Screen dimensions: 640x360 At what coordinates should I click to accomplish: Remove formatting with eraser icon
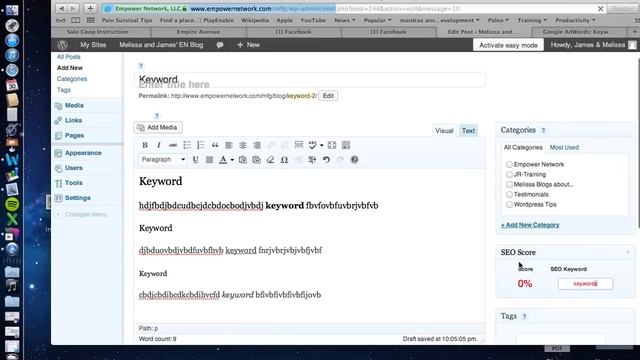pos(270,160)
